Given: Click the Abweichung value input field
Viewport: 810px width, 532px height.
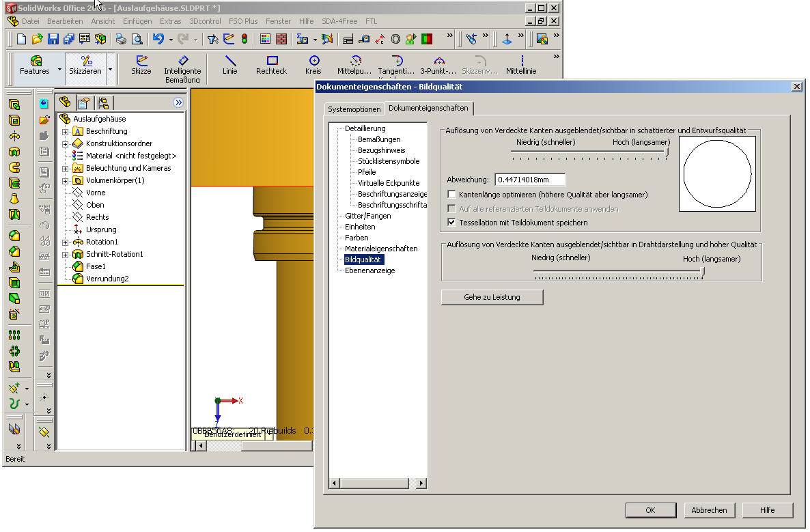Looking at the screenshot, I should 529,179.
